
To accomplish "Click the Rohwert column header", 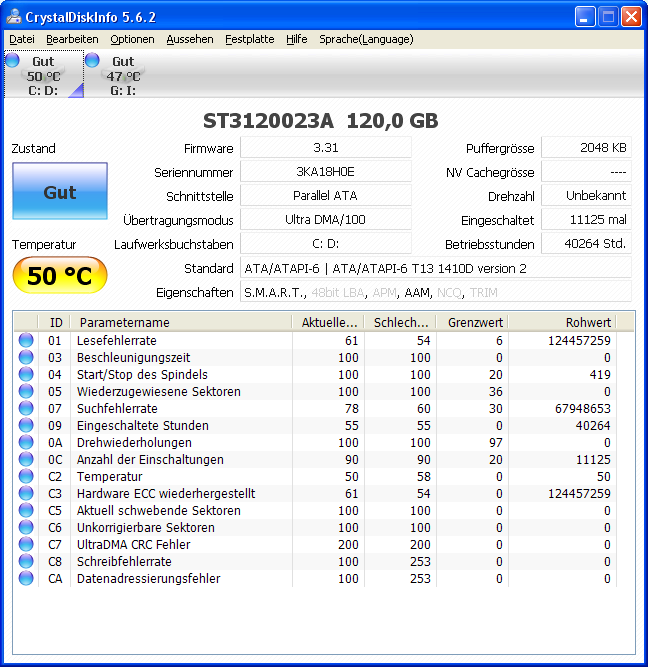I will 562,322.
